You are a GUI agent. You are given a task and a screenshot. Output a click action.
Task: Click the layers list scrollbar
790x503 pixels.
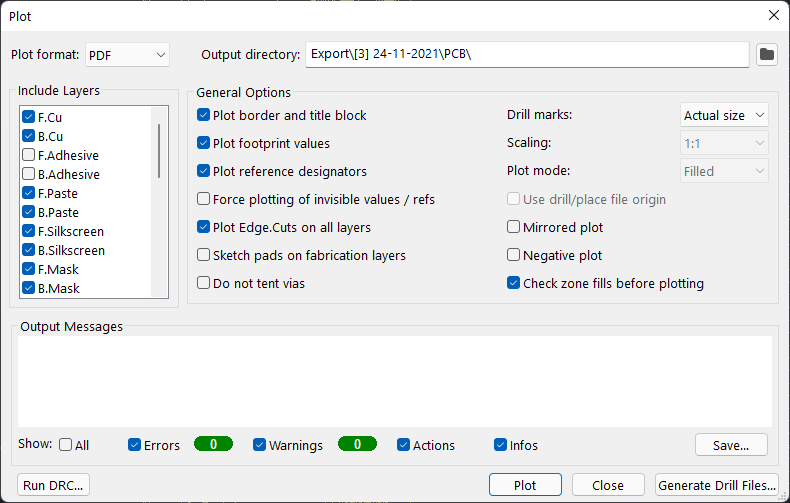coord(159,151)
